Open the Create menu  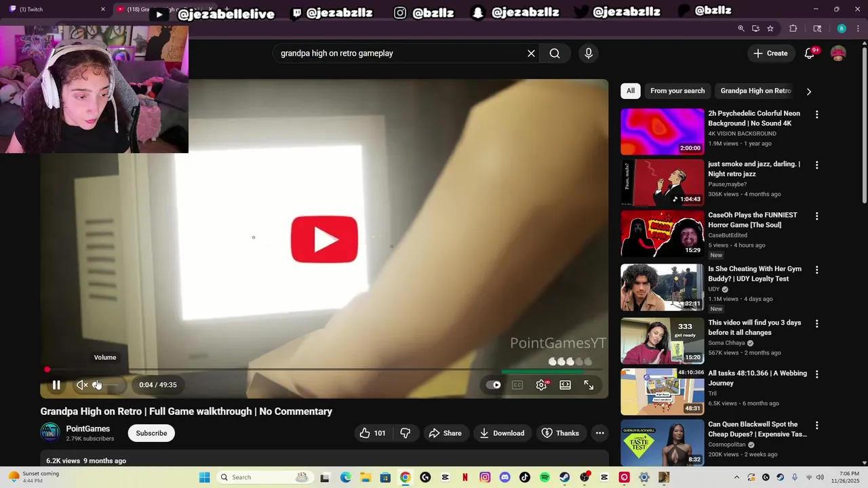click(x=771, y=54)
